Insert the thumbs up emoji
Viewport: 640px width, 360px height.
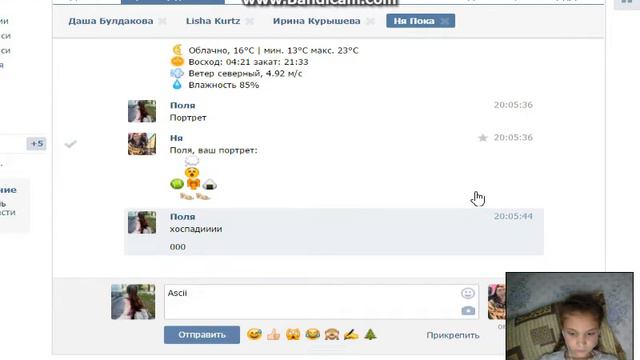(273, 335)
